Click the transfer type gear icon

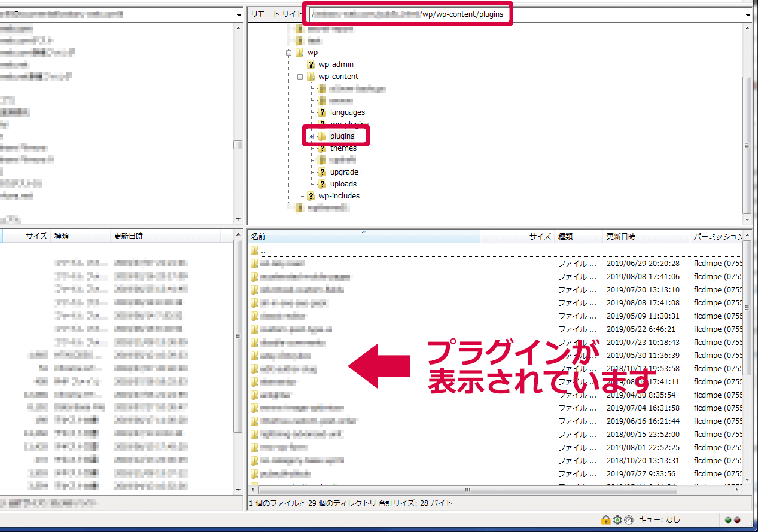point(617,520)
